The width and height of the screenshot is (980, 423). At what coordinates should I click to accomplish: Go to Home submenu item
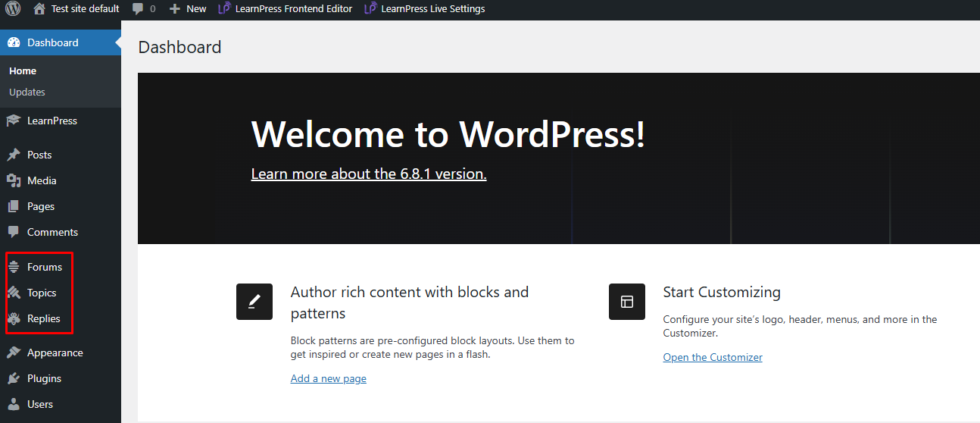pos(23,70)
